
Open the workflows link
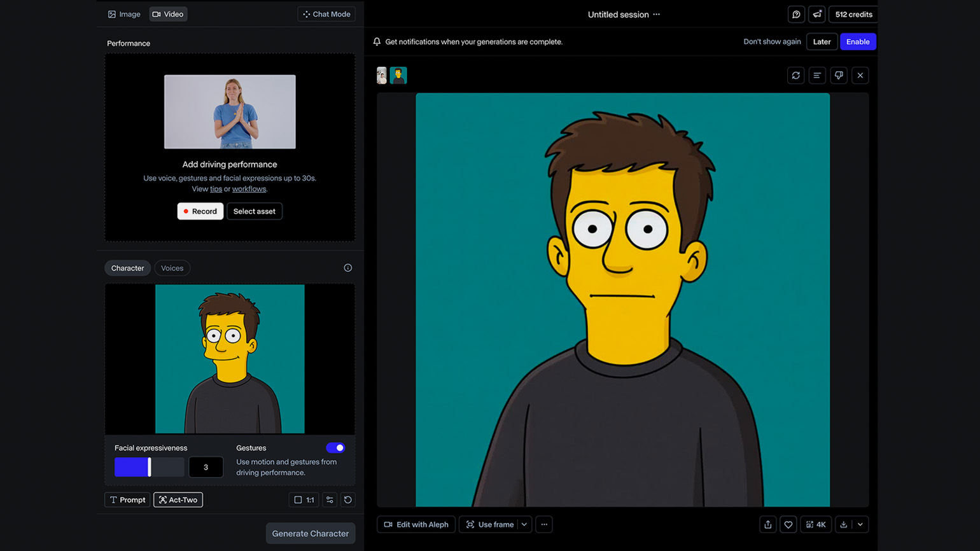pyautogui.click(x=249, y=189)
